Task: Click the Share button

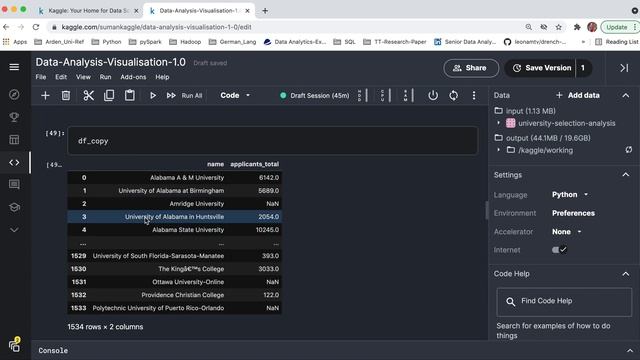Action: click(471, 68)
